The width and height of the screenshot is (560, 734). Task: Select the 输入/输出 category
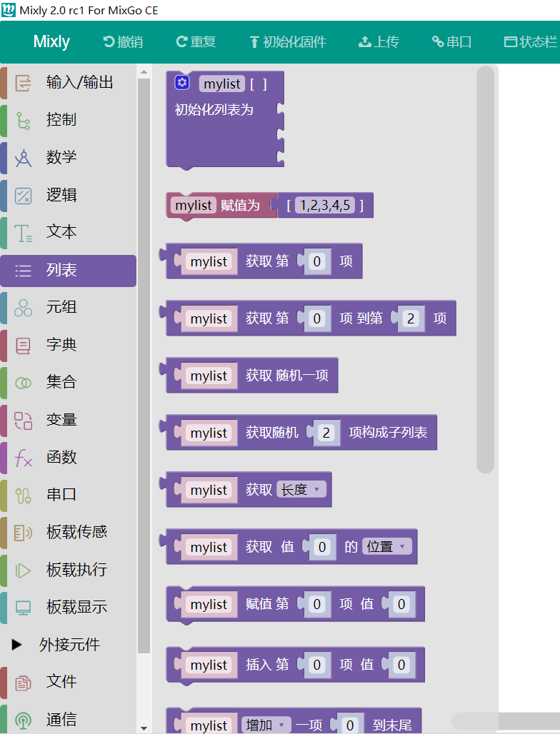point(69,83)
